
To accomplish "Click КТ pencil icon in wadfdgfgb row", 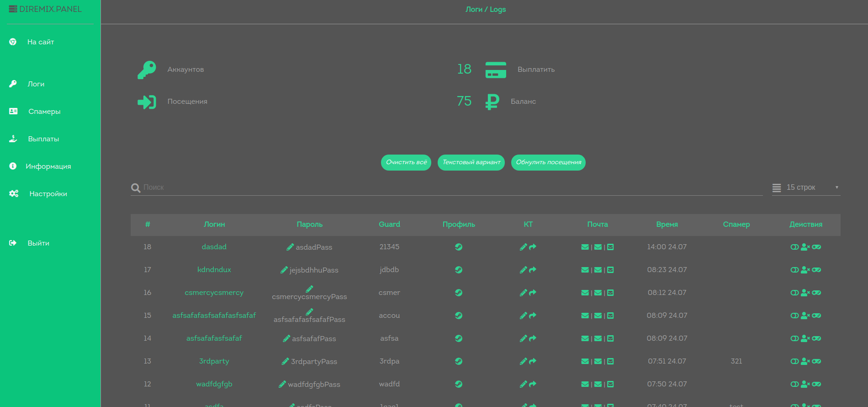I will click(x=524, y=384).
